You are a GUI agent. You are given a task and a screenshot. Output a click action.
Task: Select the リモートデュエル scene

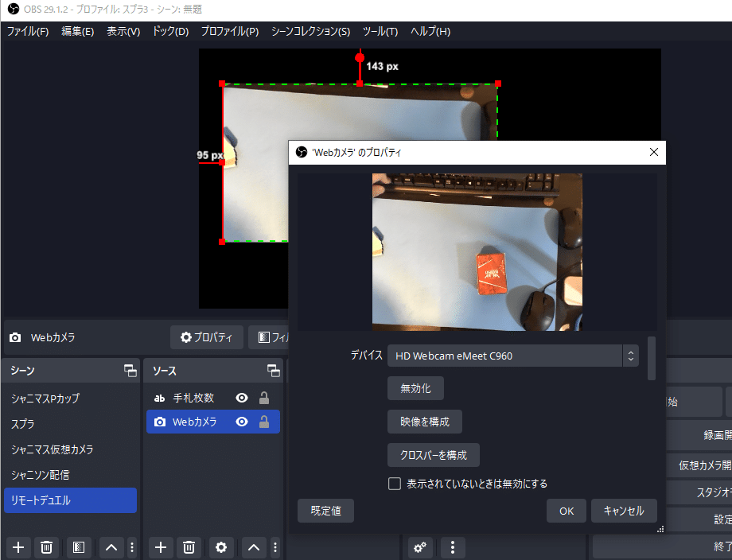(71, 500)
